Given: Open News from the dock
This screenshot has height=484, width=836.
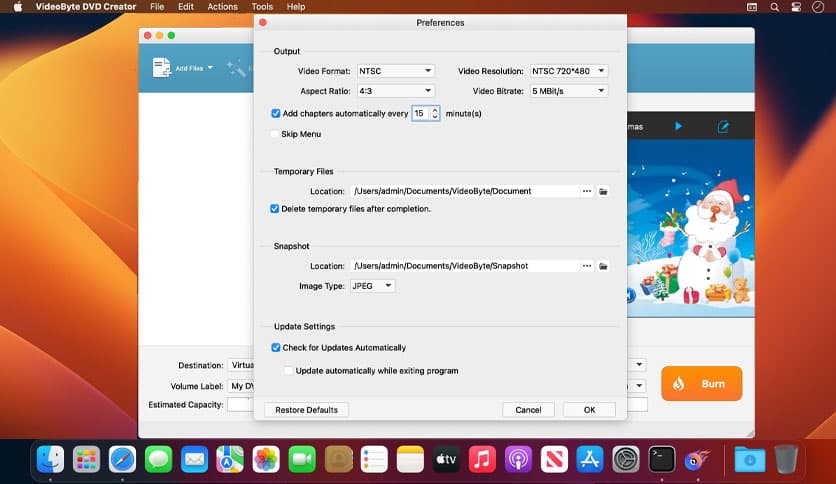Looking at the screenshot, I should click(554, 459).
